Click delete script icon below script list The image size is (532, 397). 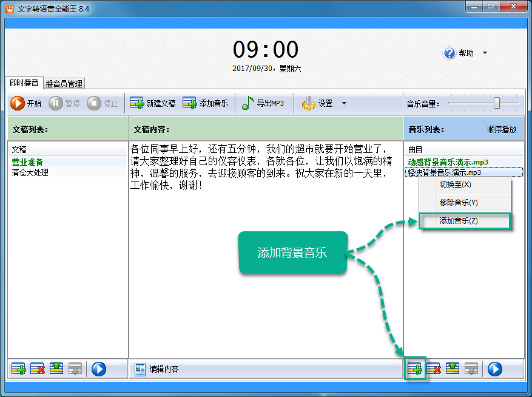pyautogui.click(x=38, y=369)
